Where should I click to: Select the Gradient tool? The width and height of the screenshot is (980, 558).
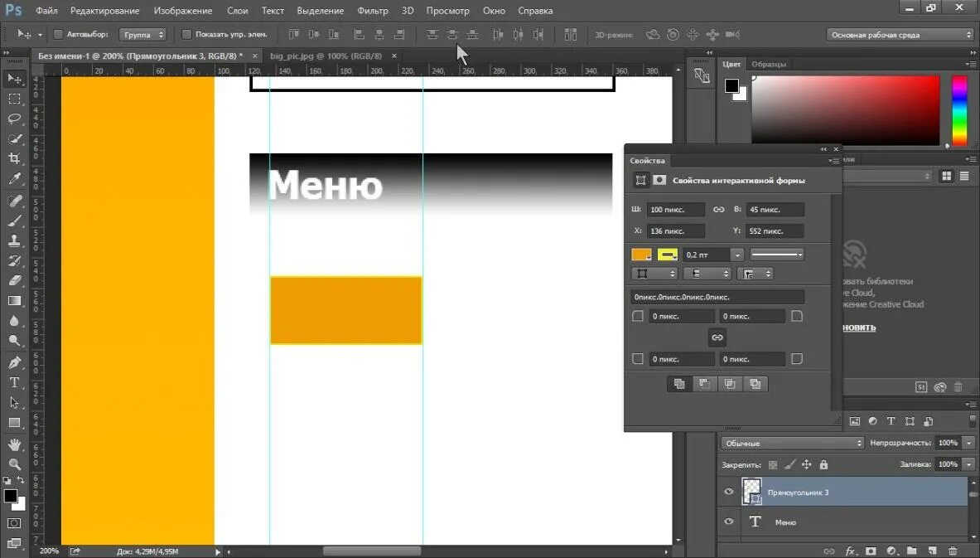[14, 301]
